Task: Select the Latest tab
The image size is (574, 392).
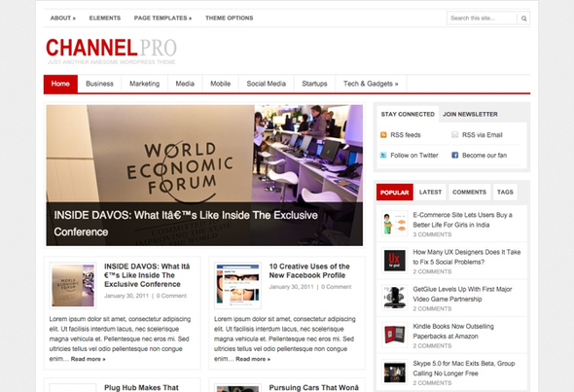Action: pos(430,193)
